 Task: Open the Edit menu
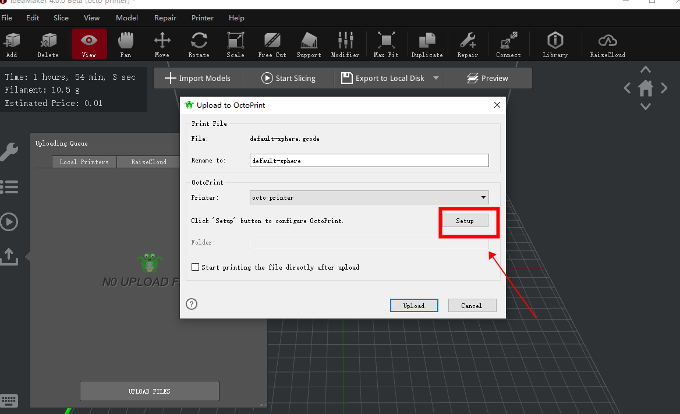pos(33,18)
